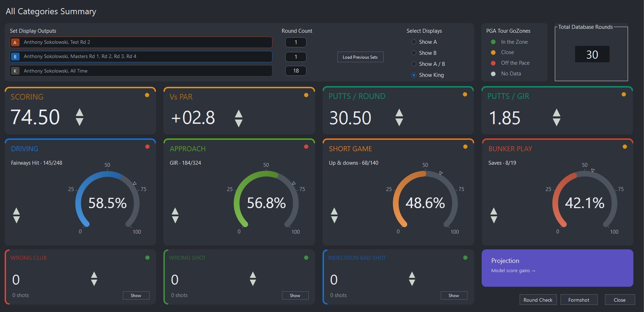644x312 pixels.
Task: Click the sort arrows in the APPROACH card
Action: (175, 216)
